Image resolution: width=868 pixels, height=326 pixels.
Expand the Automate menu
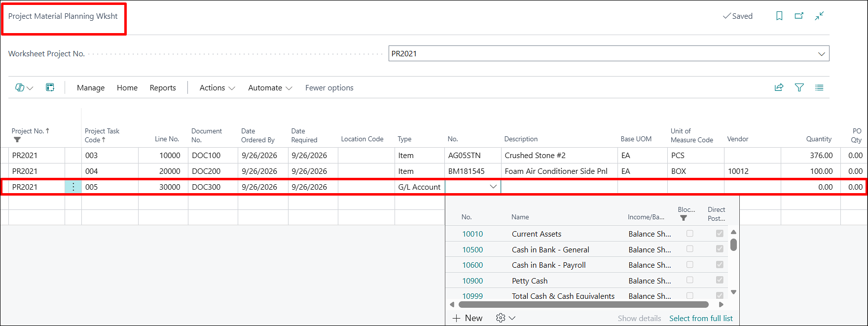click(270, 87)
